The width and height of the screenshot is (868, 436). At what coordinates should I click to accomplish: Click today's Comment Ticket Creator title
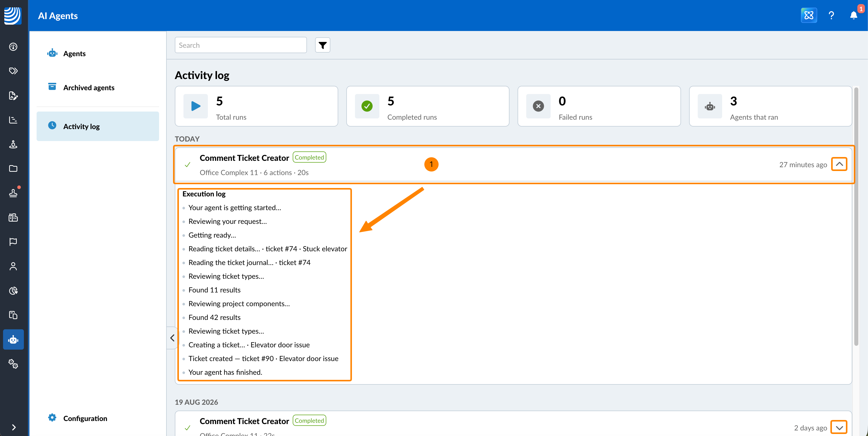click(x=244, y=158)
